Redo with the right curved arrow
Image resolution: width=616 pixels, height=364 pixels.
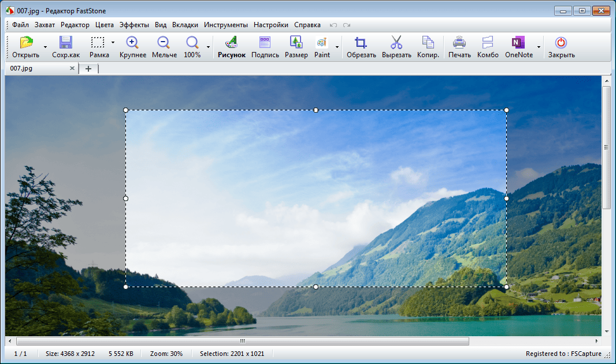pos(347,25)
